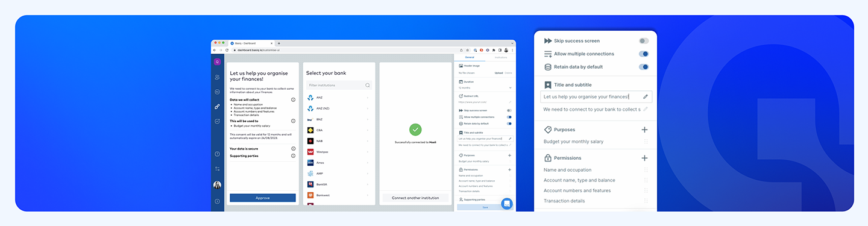This screenshot has width=868, height=226.
Task: Open the link icon in the sidebar
Action: click(x=217, y=107)
